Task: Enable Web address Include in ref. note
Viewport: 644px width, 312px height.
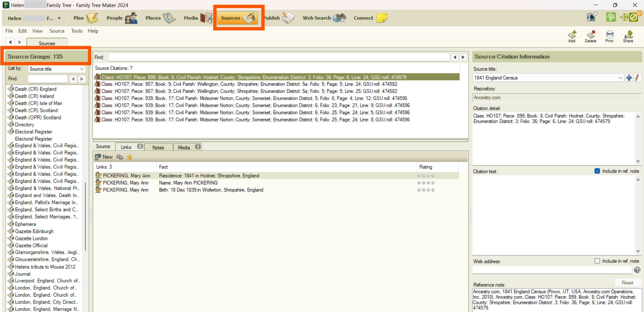Action: [x=597, y=261]
